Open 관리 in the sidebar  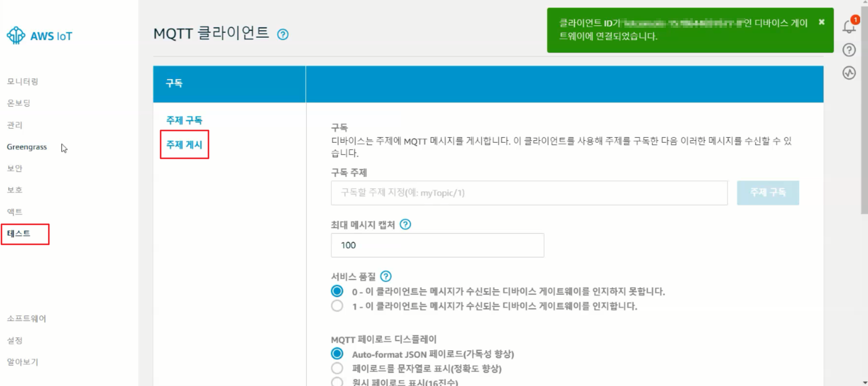click(x=15, y=125)
